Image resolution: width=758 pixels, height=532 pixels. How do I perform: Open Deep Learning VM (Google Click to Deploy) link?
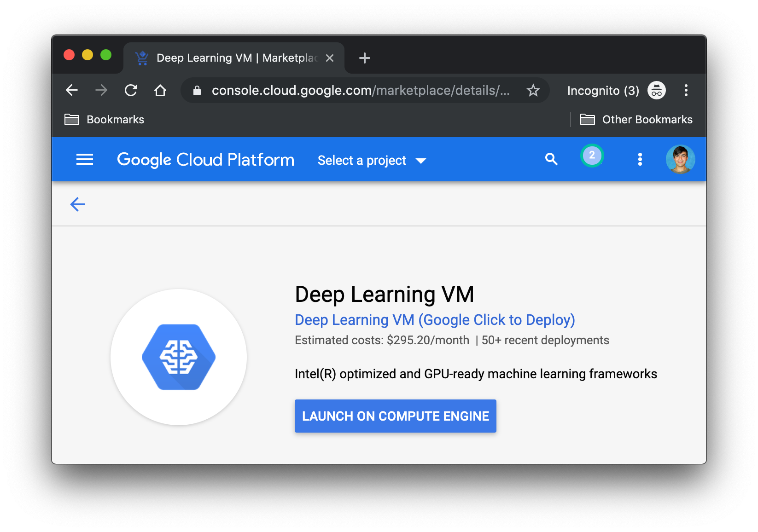click(x=435, y=320)
